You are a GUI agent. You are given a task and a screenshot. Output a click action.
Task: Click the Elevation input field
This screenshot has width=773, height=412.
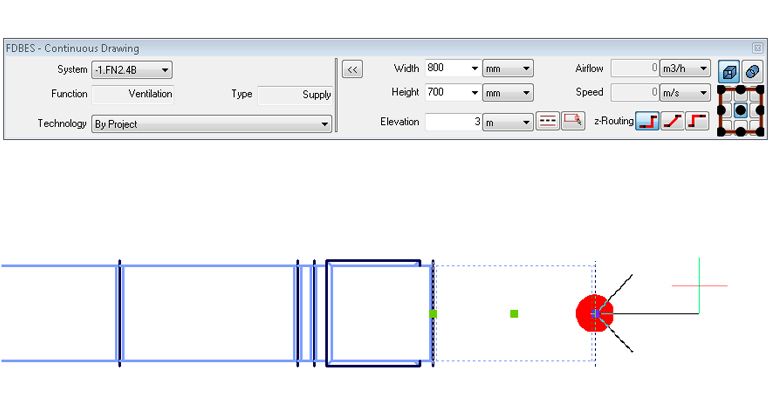click(454, 122)
